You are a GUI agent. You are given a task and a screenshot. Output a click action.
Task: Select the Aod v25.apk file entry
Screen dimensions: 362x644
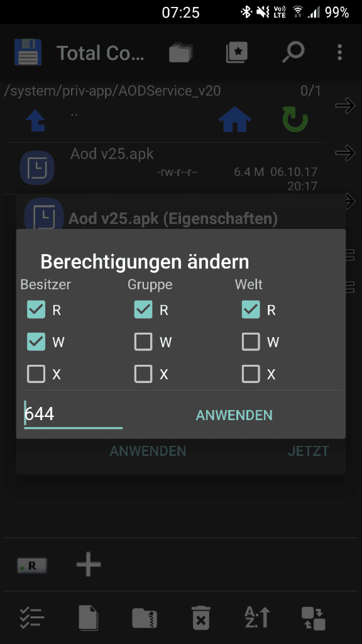165,168
